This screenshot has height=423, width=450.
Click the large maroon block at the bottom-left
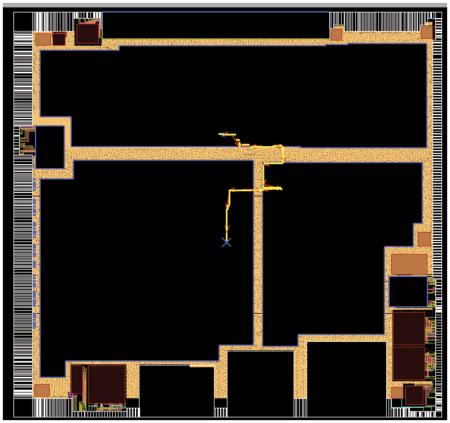click(x=107, y=384)
